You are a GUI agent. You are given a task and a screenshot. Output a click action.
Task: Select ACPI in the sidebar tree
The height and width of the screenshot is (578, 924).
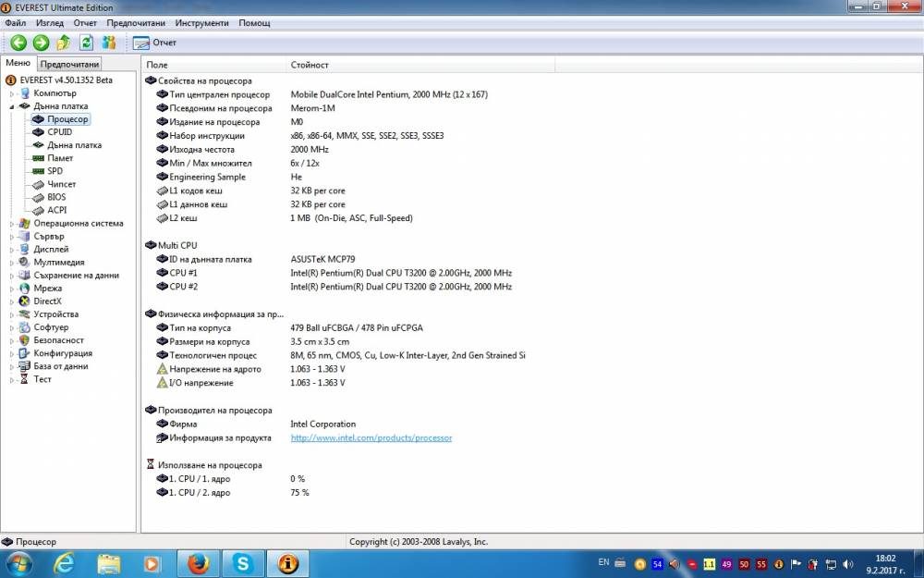tap(57, 210)
